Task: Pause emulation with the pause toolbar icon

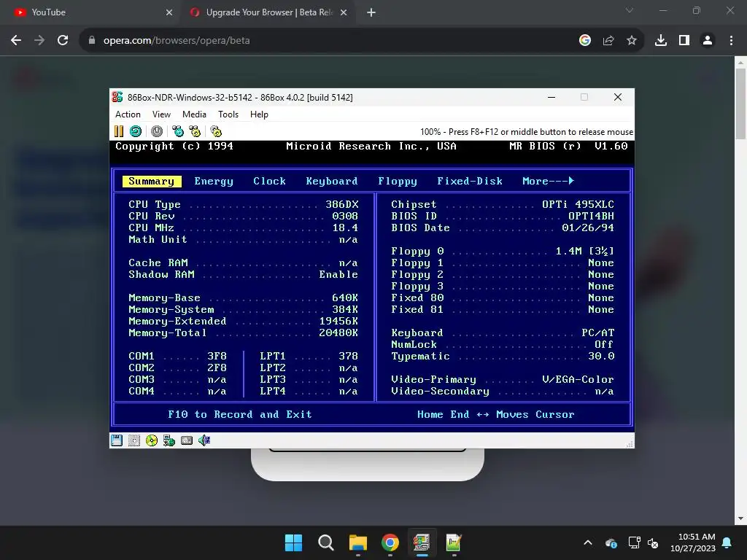Action: point(119,131)
